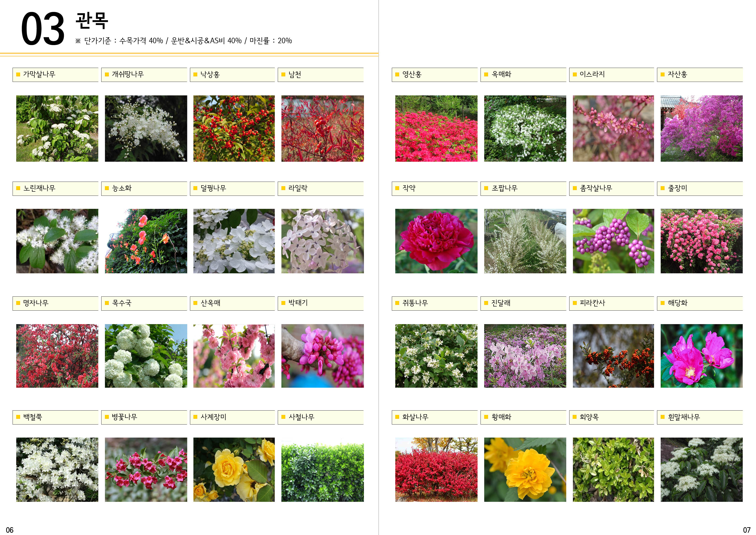Select the 영산홍 label text

click(x=412, y=74)
